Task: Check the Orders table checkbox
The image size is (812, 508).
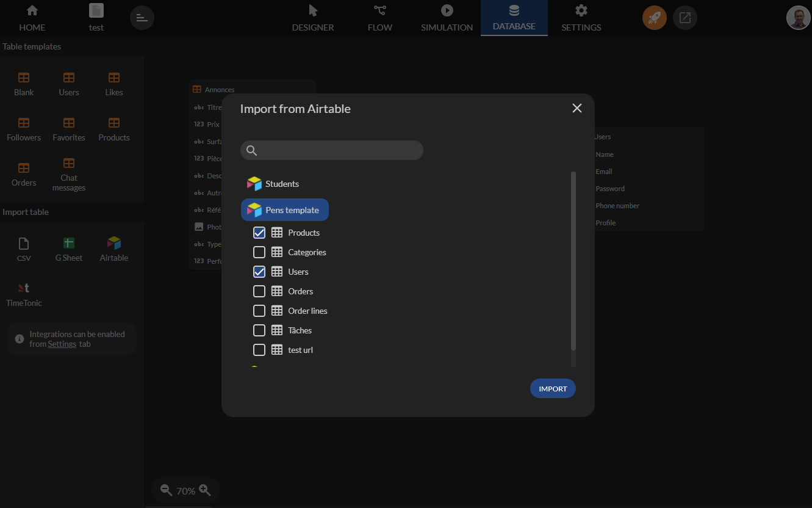Action: (x=259, y=291)
